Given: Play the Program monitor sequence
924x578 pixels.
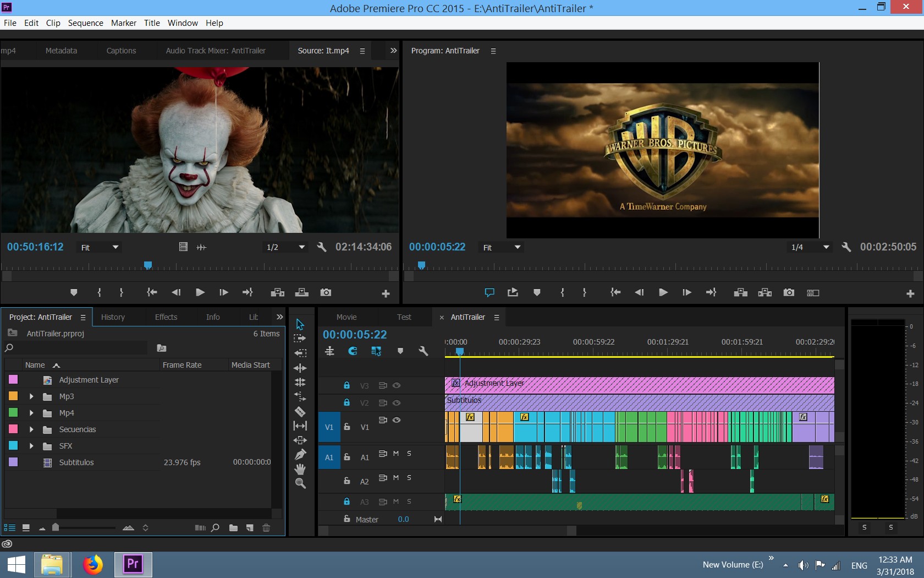Looking at the screenshot, I should click(663, 292).
